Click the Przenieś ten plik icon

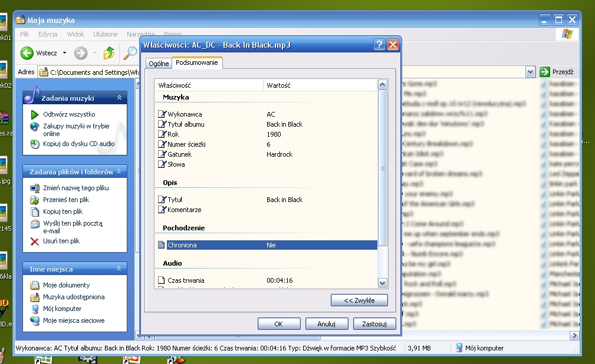click(x=35, y=200)
